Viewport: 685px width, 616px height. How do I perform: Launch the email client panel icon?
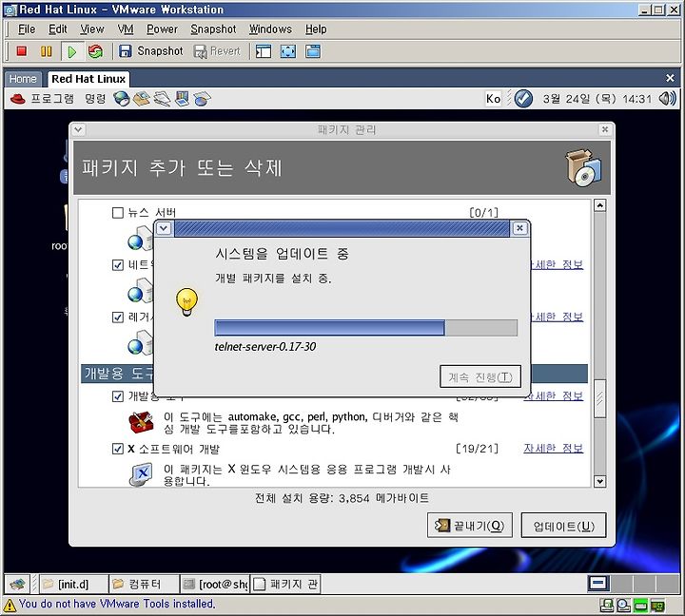tap(142, 99)
